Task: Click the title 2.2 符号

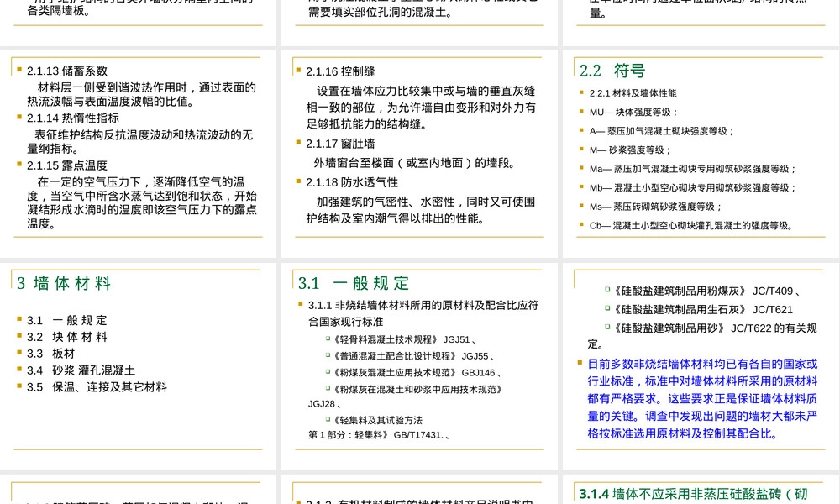Action: coord(612,71)
